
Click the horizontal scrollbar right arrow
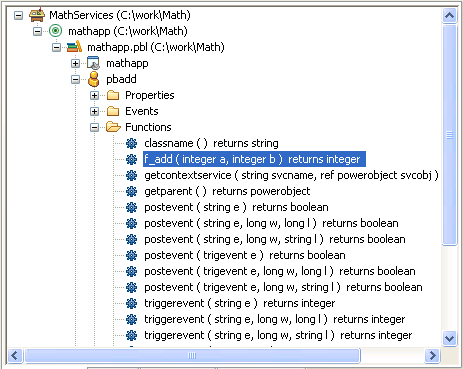pyautogui.click(x=433, y=356)
